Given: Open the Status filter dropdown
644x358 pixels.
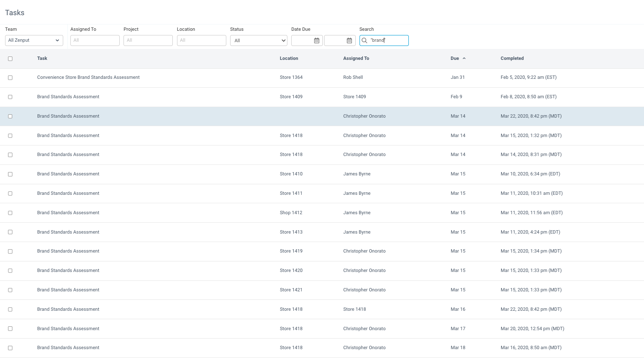Looking at the screenshot, I should click(x=258, y=40).
